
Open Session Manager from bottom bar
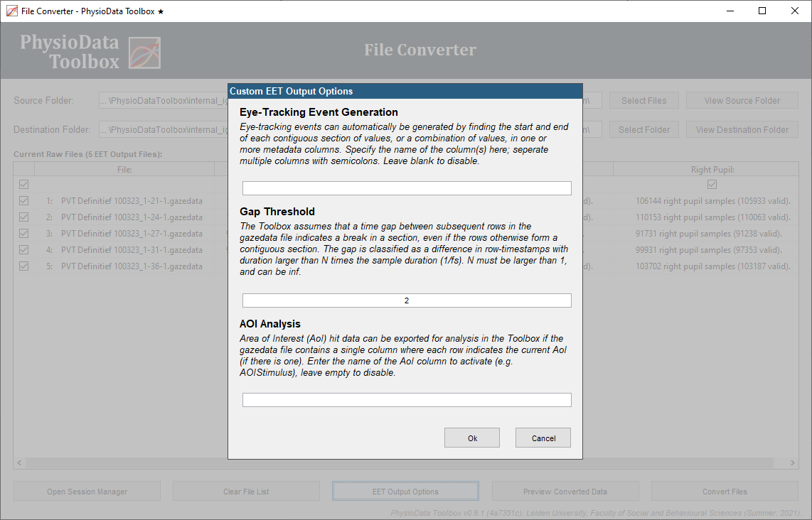[x=87, y=491]
